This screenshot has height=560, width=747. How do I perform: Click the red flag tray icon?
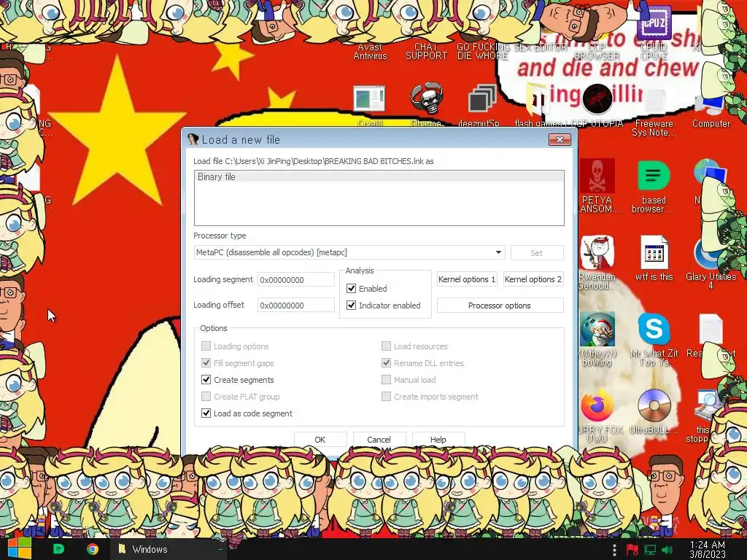point(632,550)
